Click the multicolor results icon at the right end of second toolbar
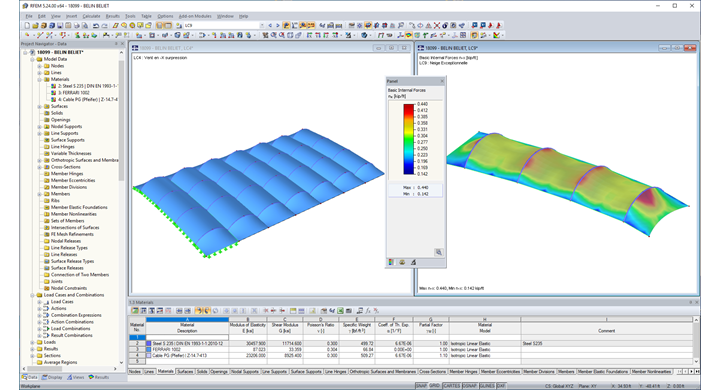Viewport: 720px width, 390px height. 496,35
